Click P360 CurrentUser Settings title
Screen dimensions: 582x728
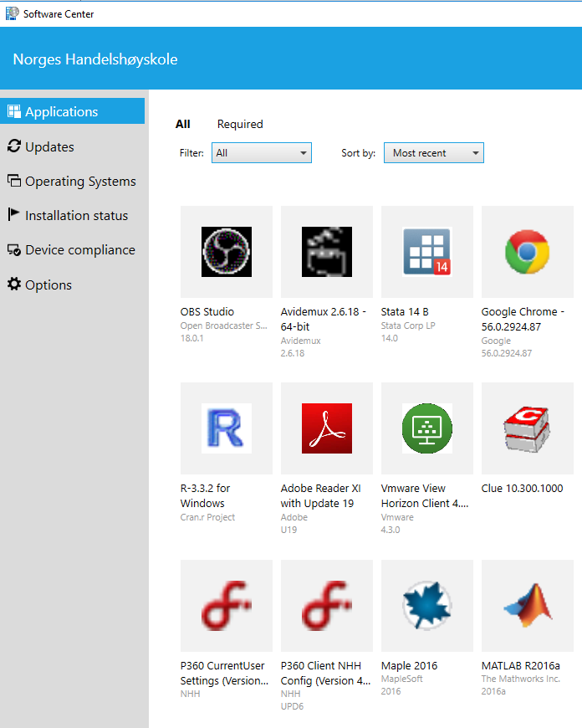225,674
